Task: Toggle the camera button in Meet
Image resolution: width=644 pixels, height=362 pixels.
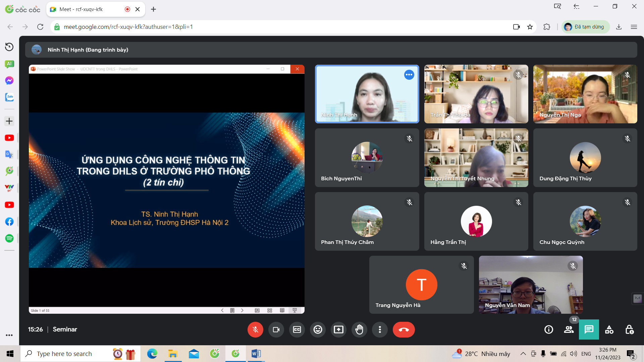Action: tap(276, 330)
